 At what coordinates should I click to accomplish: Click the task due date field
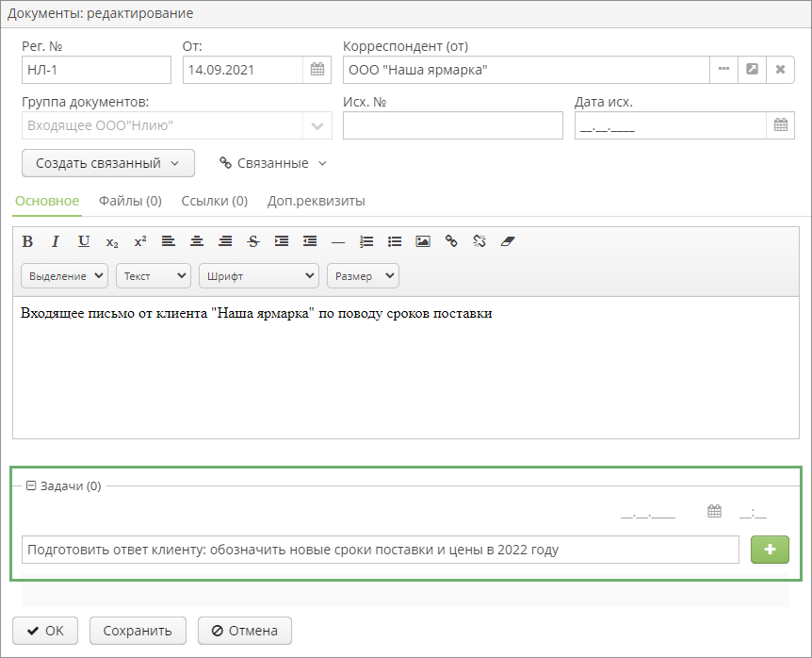pos(648,514)
